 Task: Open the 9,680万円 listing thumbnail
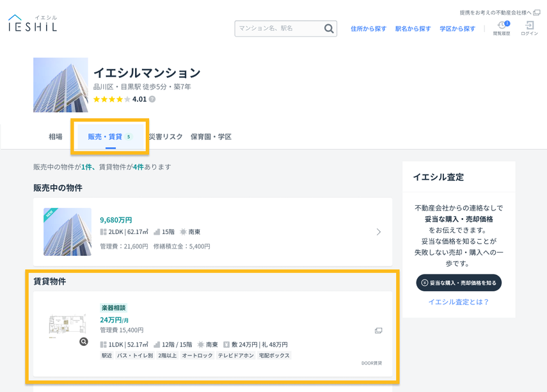click(67, 232)
